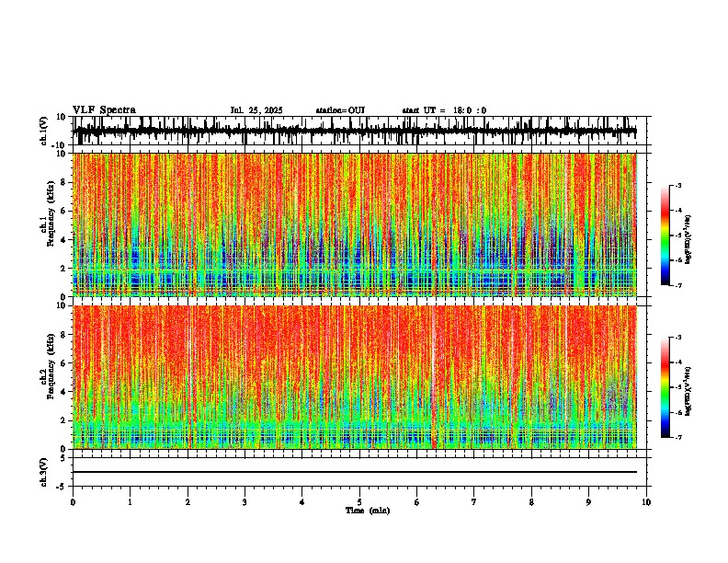Image resolution: width=728 pixels, height=563 pixels.
Task: Click time axis tick label '9'
Action: pos(588,502)
